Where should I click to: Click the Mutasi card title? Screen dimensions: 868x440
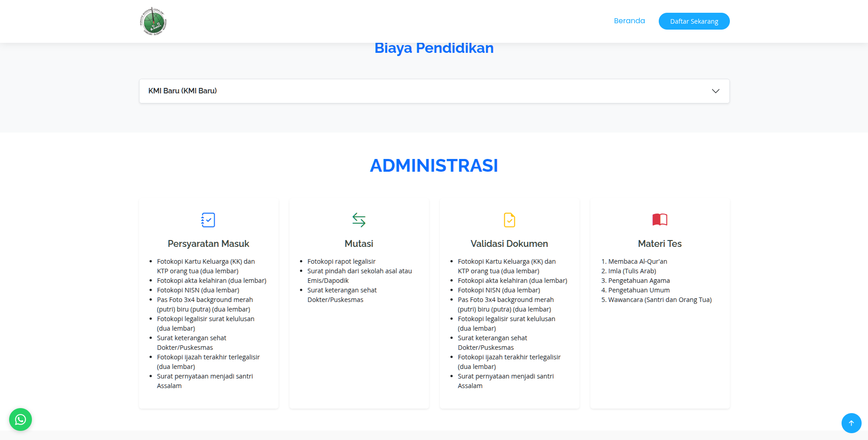359,244
